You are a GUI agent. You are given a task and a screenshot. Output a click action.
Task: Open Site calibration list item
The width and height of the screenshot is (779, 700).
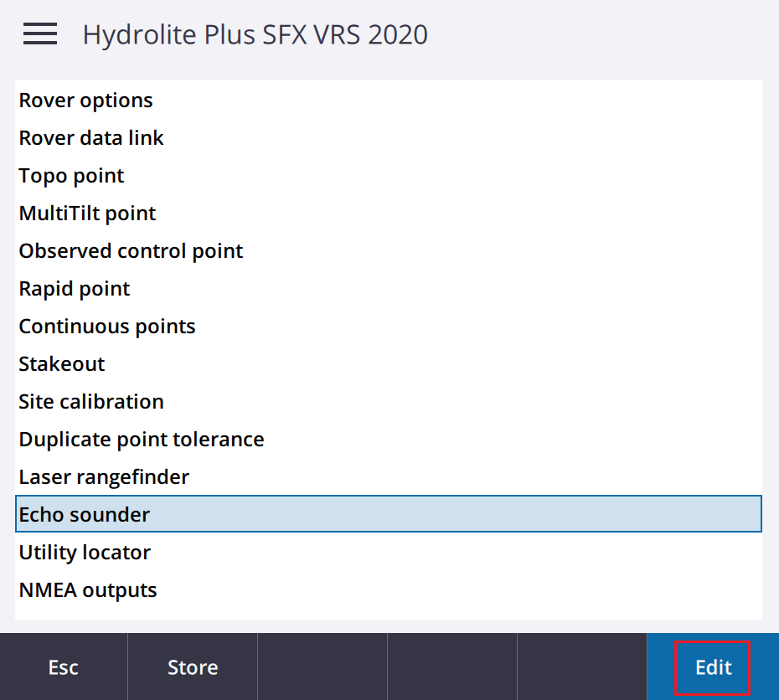389,402
